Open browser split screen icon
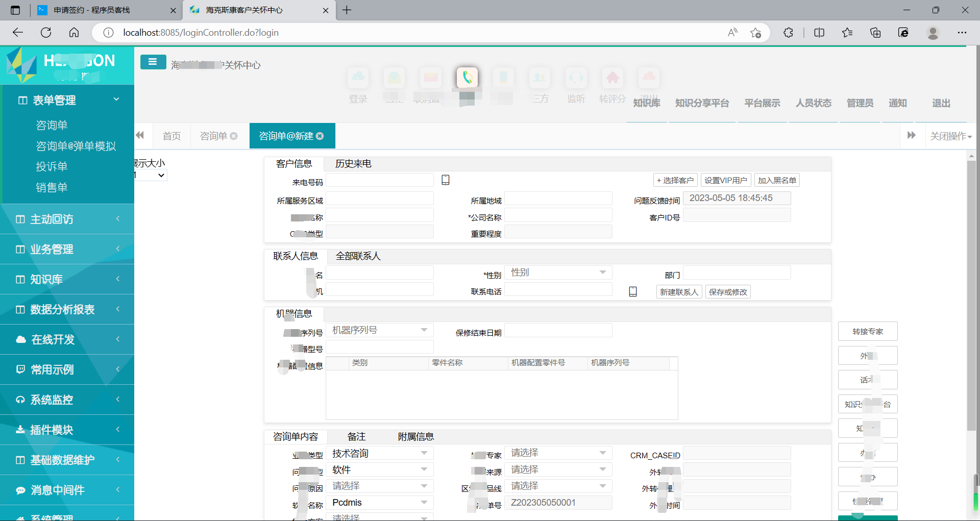The width and height of the screenshot is (980, 521). click(819, 33)
